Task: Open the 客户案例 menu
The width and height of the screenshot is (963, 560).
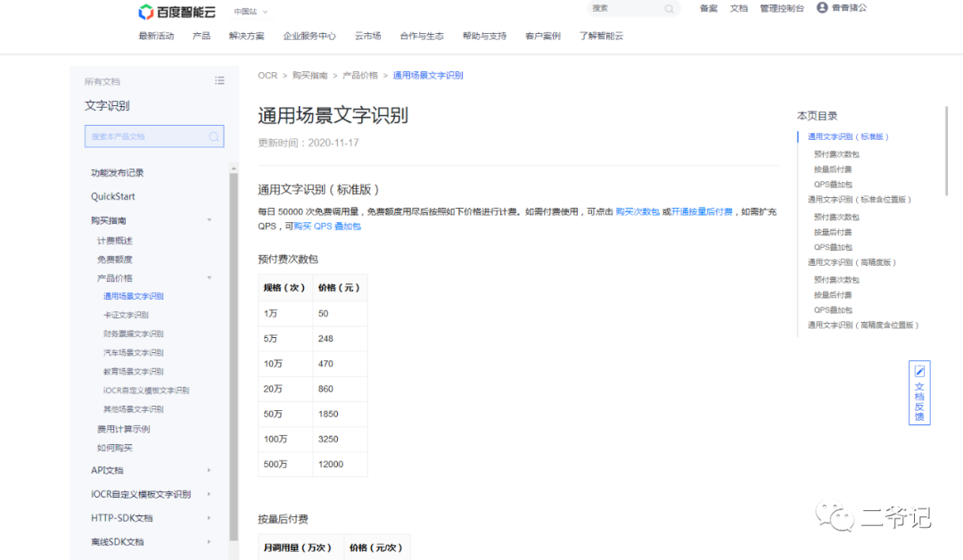Action: [x=543, y=36]
